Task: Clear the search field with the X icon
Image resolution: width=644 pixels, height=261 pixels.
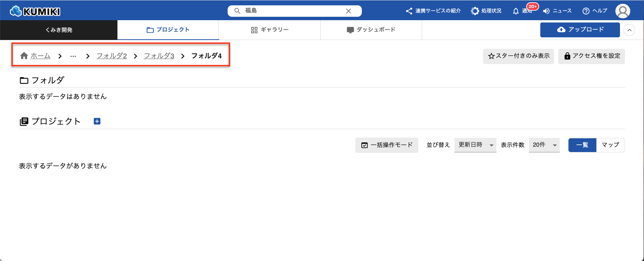Action: (x=348, y=11)
